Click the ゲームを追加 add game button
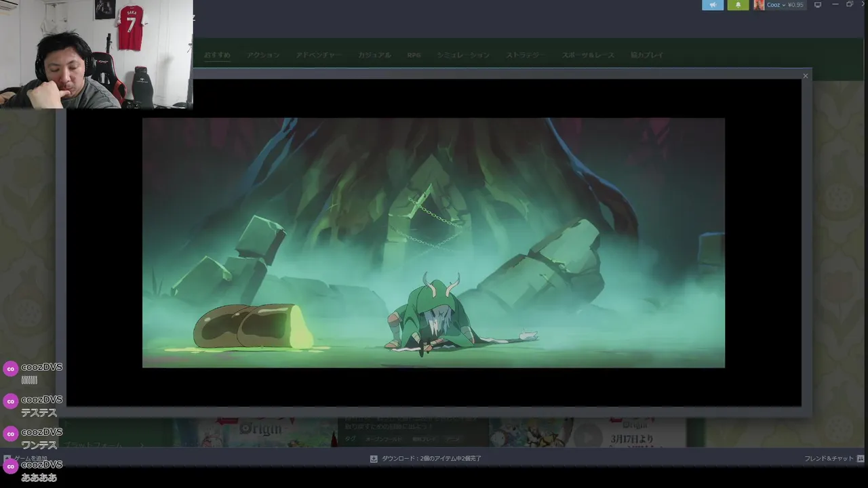Screen dimensions: 868x488 [x=26, y=459]
